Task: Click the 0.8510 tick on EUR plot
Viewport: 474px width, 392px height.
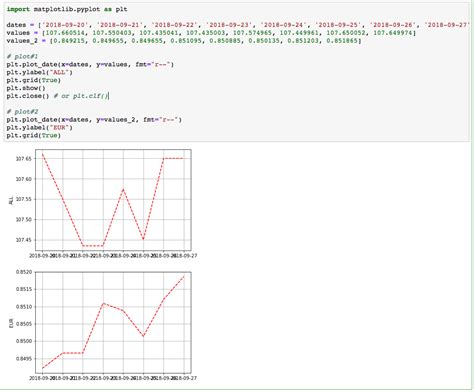Action: coord(24,307)
